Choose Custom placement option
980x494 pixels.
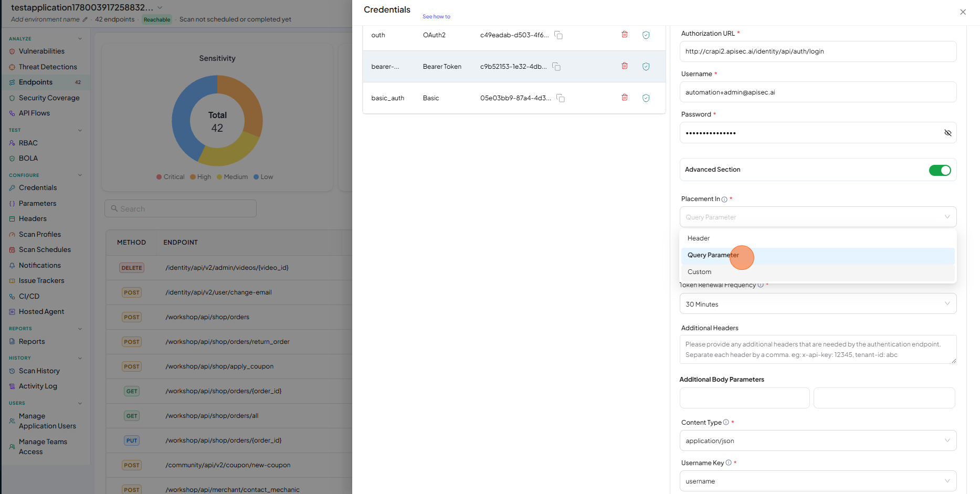pyautogui.click(x=818, y=272)
